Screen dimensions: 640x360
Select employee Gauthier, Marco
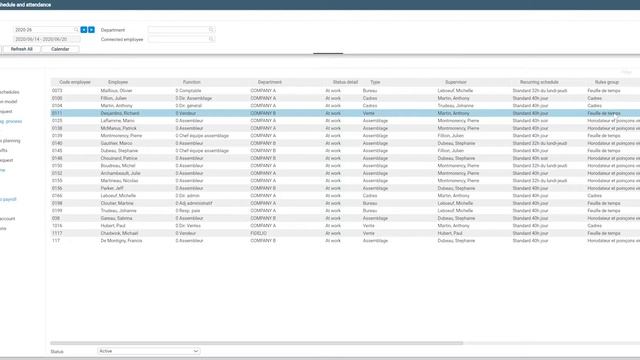(x=116, y=143)
